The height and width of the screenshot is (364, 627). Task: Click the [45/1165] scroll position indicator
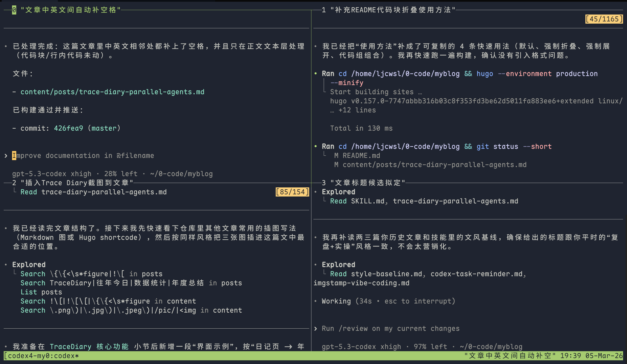click(x=604, y=19)
